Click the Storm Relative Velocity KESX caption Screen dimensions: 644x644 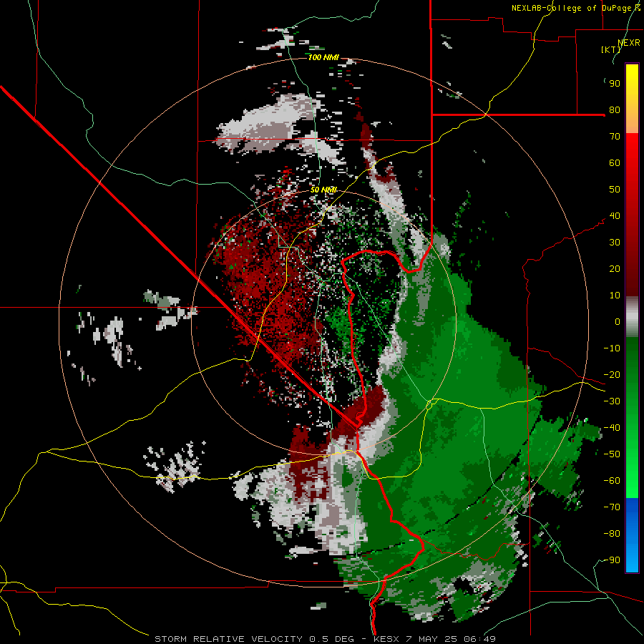tap(326, 639)
